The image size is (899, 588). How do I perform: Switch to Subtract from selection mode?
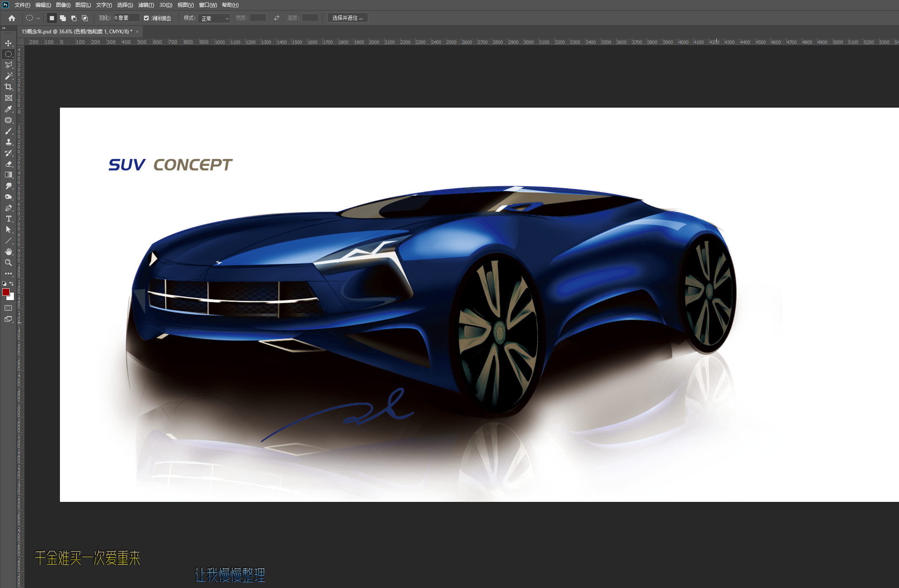tap(74, 18)
